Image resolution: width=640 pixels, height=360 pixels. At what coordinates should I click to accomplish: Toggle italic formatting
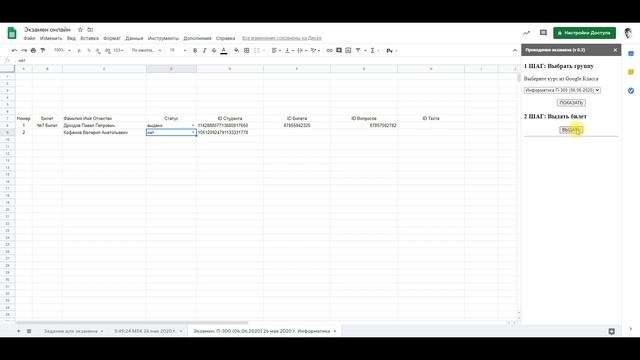pos(204,50)
